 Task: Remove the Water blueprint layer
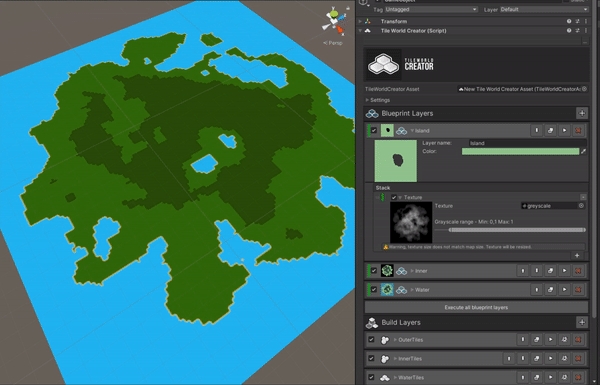click(x=578, y=290)
